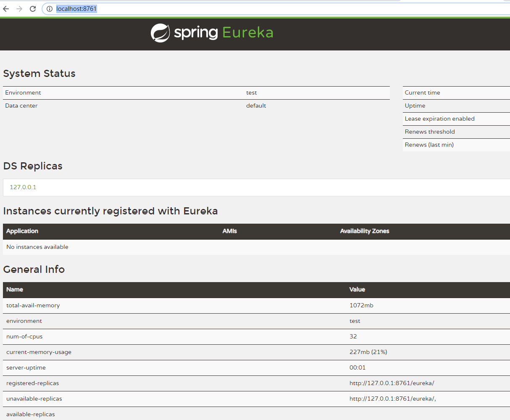Click the registered-replicas row name
510x420 pixels.
tap(33, 383)
